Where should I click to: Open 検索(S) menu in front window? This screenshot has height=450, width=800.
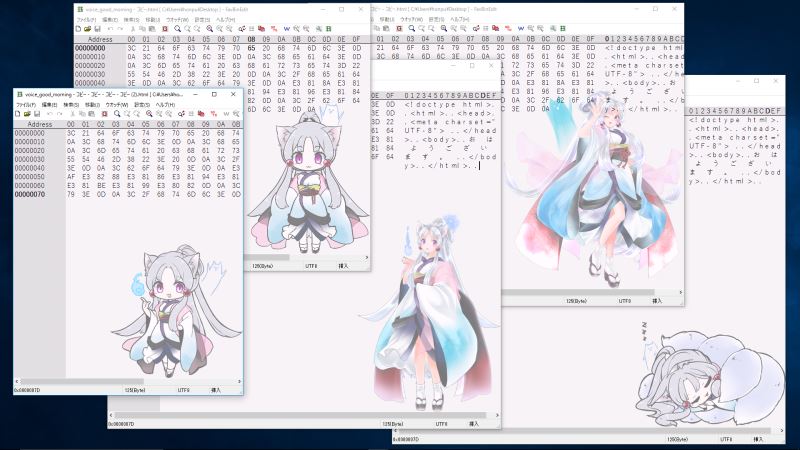[x=71, y=105]
